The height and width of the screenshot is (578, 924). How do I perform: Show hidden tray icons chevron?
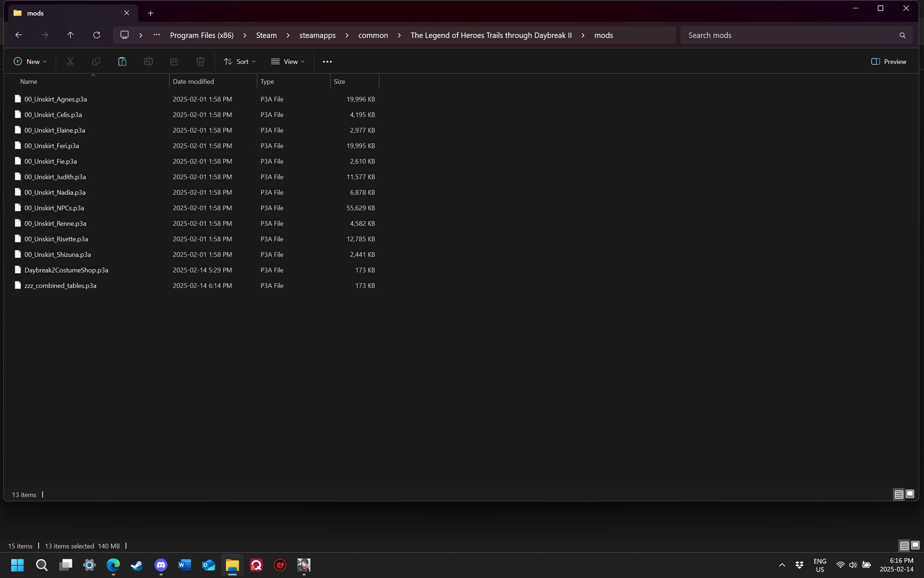coord(782,565)
